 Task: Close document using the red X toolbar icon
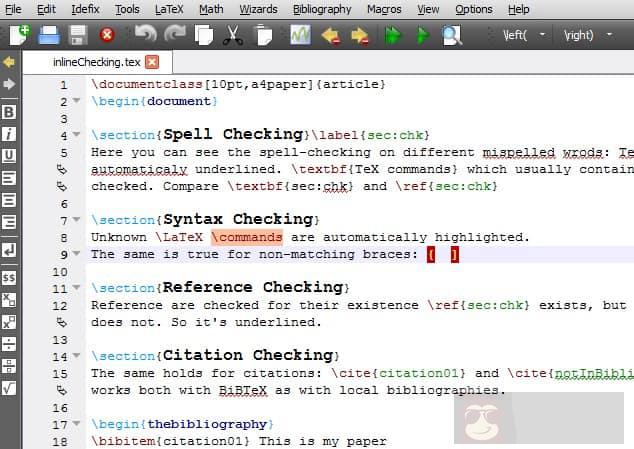coord(107,35)
